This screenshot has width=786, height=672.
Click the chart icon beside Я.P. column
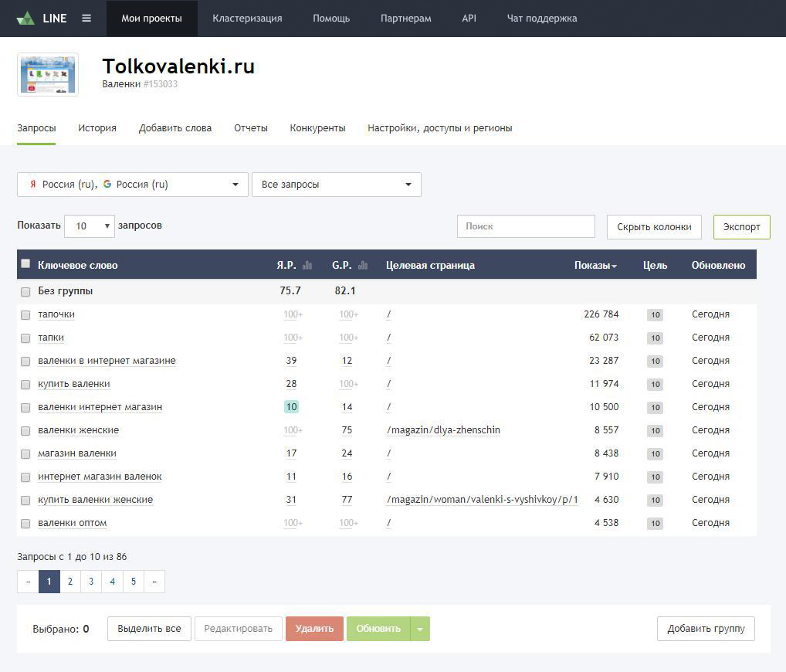coord(307,266)
